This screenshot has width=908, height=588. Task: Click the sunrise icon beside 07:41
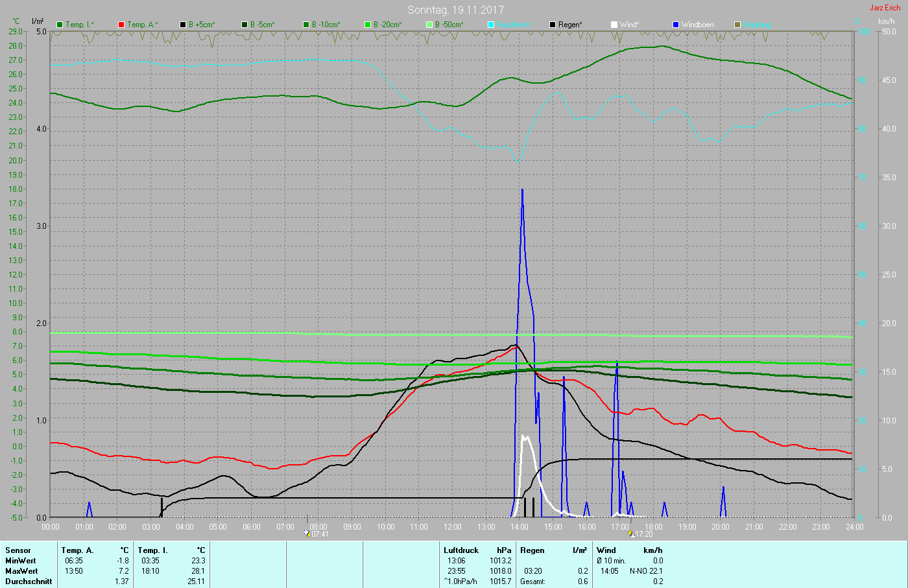click(x=307, y=534)
